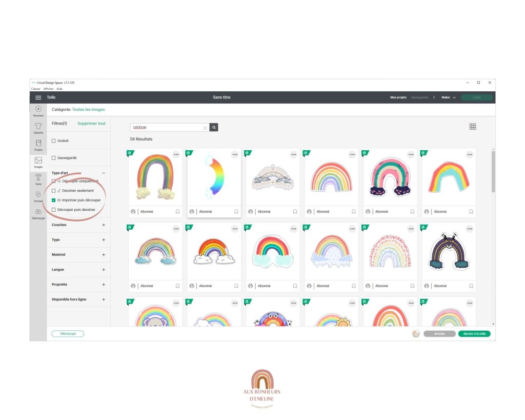
Task: Expand the Matériel filter section
Action: [x=104, y=254]
